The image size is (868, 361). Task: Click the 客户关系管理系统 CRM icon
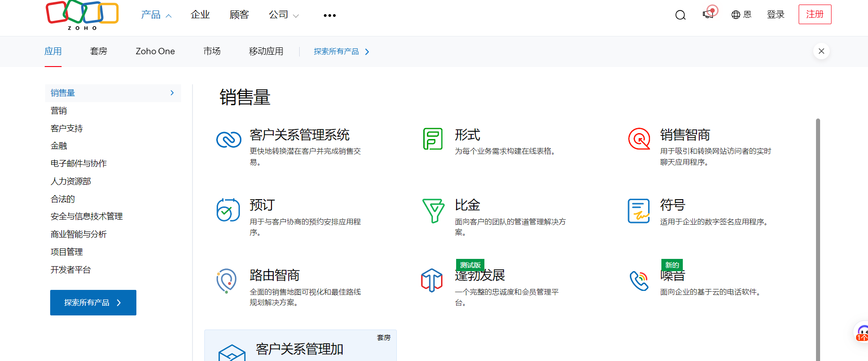[x=229, y=139]
